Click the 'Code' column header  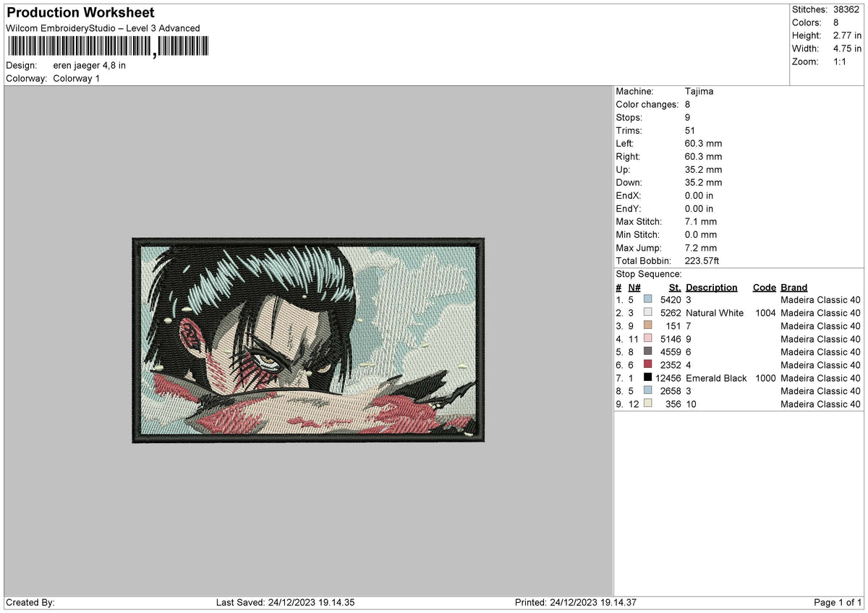click(764, 287)
